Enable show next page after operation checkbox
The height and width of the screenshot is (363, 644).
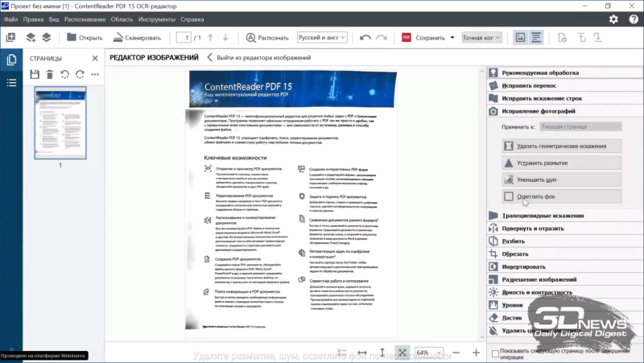click(493, 352)
